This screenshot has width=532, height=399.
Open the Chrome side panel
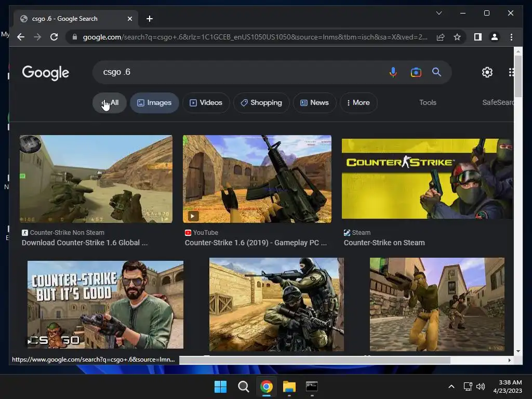pyautogui.click(x=478, y=37)
